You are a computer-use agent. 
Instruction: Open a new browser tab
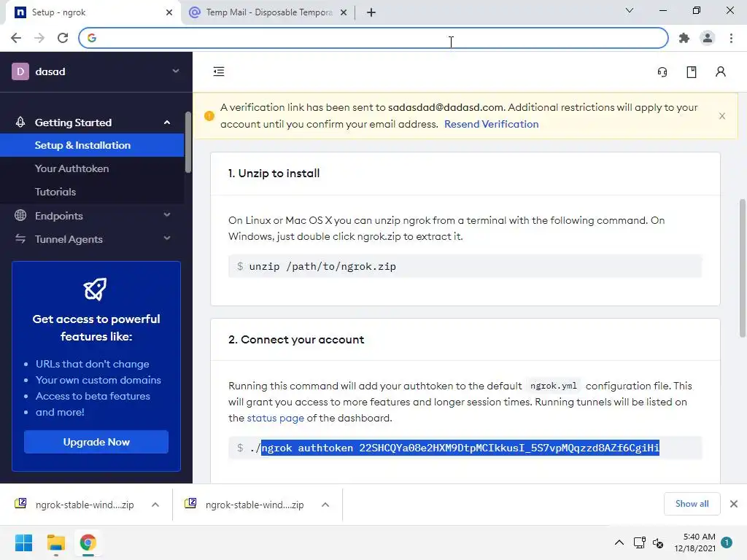point(371,12)
